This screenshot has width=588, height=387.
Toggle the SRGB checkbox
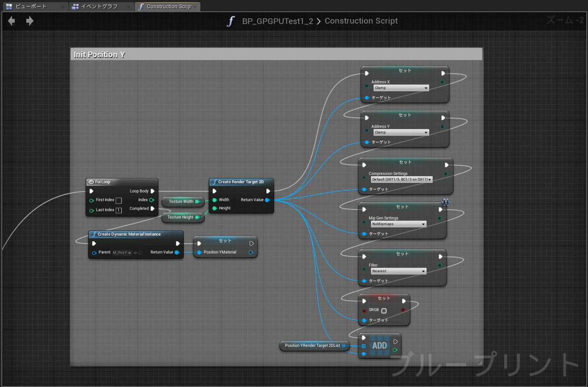click(x=384, y=311)
